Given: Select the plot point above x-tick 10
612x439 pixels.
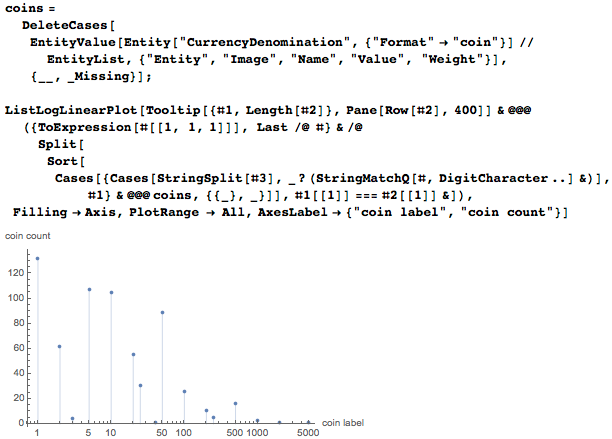Looking at the screenshot, I should point(111,293).
